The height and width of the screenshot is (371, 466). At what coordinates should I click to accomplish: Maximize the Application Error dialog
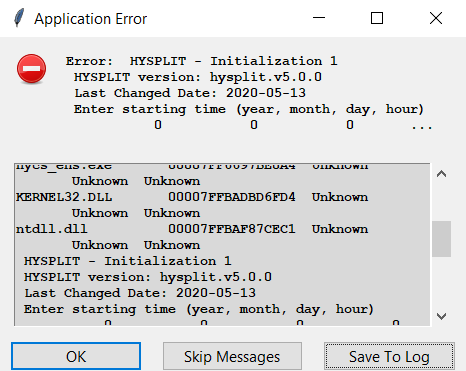377,18
